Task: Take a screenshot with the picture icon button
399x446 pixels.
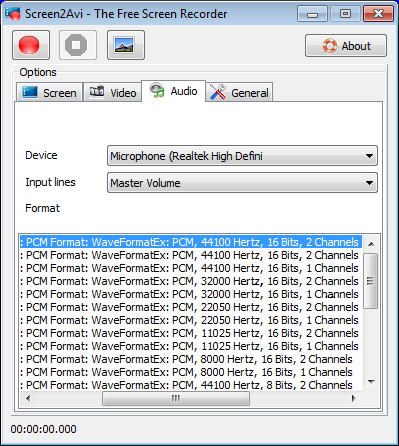Action: (x=126, y=45)
